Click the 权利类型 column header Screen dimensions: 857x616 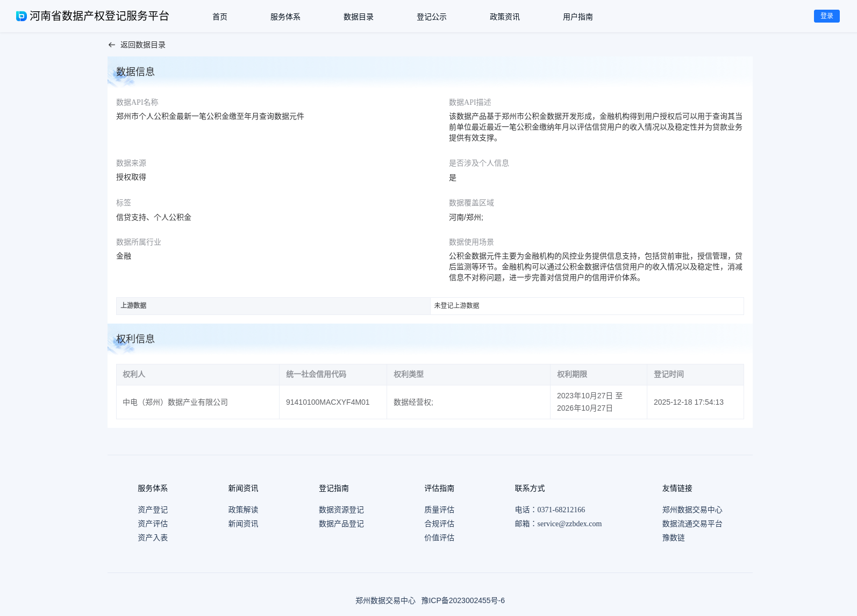[x=468, y=375]
